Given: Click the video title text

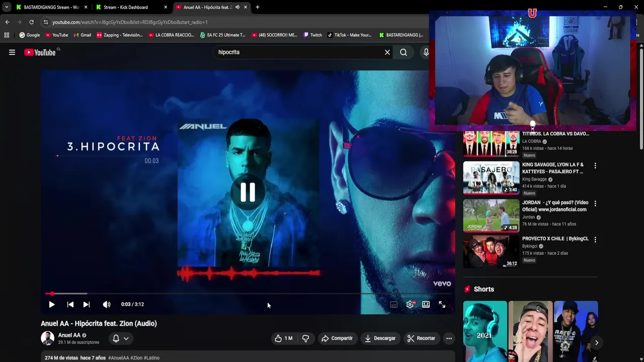Looking at the screenshot, I should click(x=99, y=324).
